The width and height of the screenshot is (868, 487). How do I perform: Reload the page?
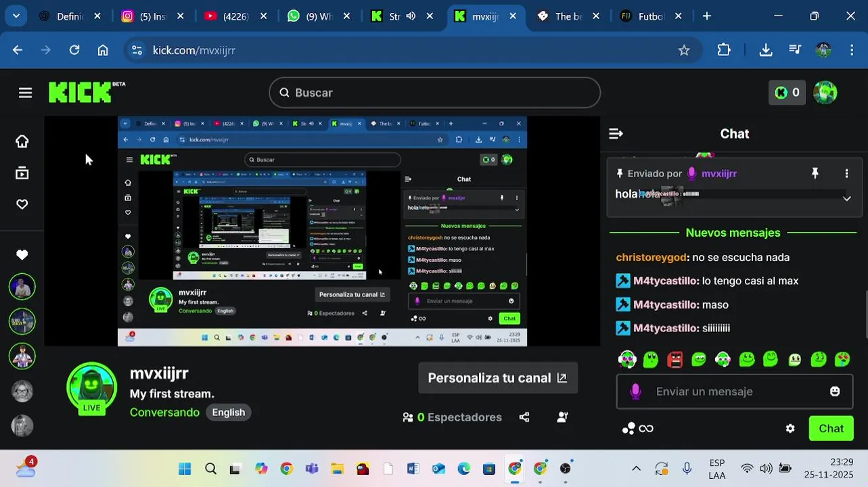pyautogui.click(x=74, y=50)
